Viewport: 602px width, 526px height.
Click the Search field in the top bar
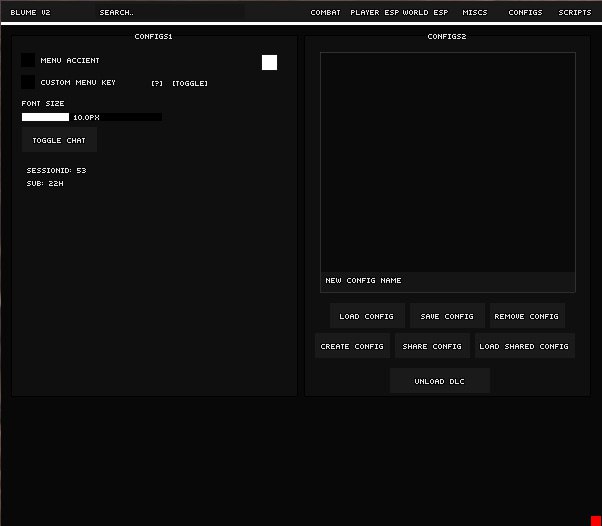(168, 13)
